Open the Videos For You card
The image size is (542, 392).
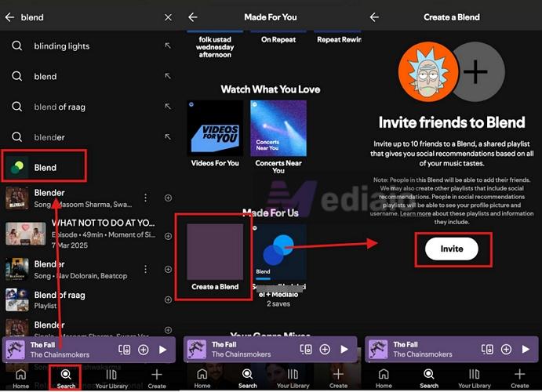[215, 133]
